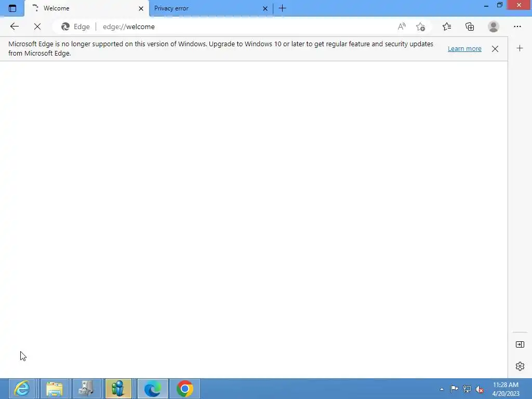The image size is (532, 399).
Task: Add a sidebar app with plus
Action: [520, 48]
